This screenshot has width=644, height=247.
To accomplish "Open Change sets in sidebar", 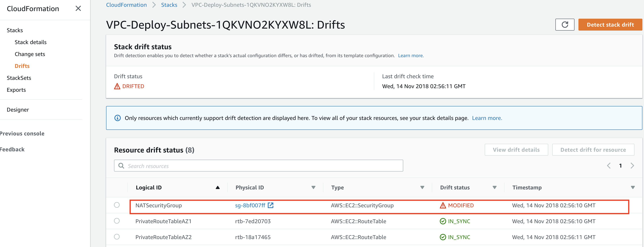I will tap(30, 54).
